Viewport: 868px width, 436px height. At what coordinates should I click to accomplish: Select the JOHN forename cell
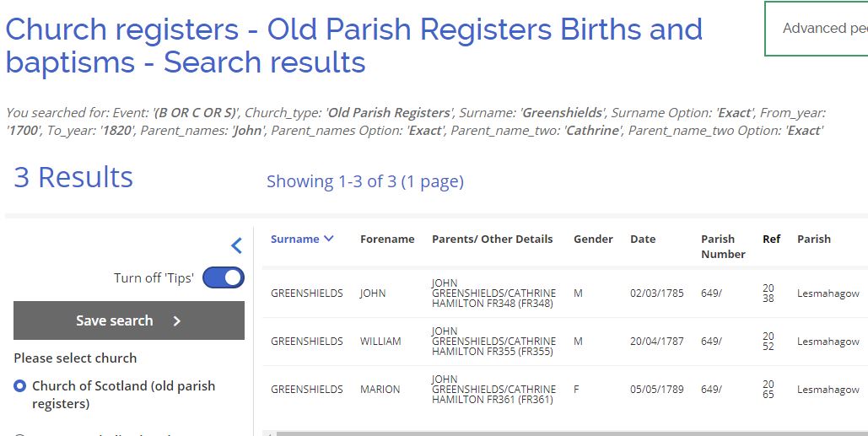pyautogui.click(x=372, y=293)
